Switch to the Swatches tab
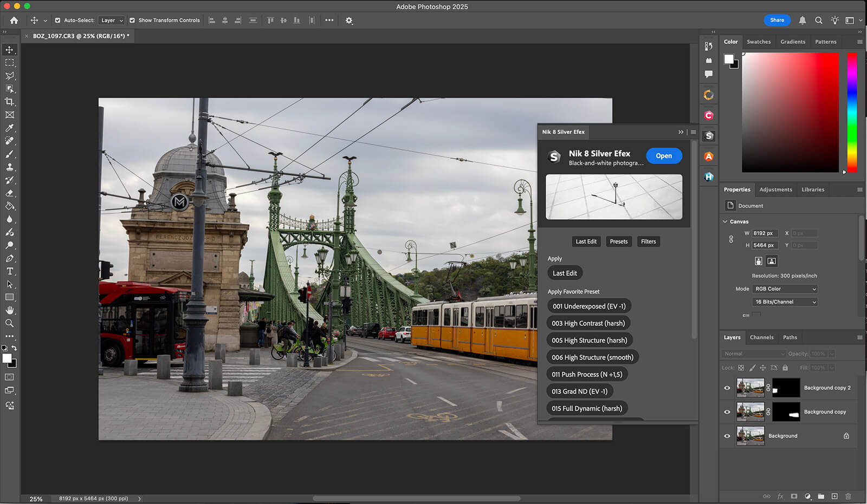Image resolution: width=867 pixels, height=504 pixels. [758, 42]
